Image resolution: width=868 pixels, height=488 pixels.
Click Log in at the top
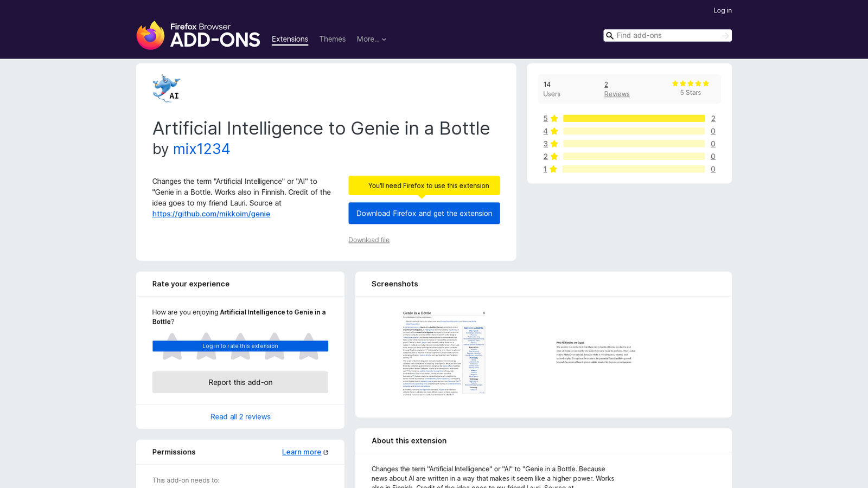(x=723, y=10)
